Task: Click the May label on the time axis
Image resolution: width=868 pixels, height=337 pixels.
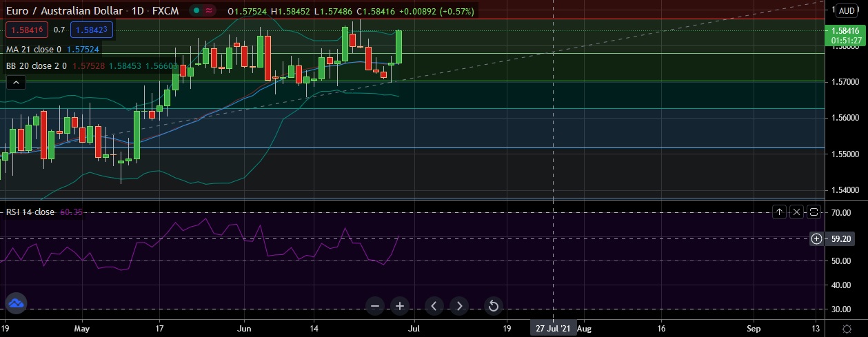Action: [82, 329]
